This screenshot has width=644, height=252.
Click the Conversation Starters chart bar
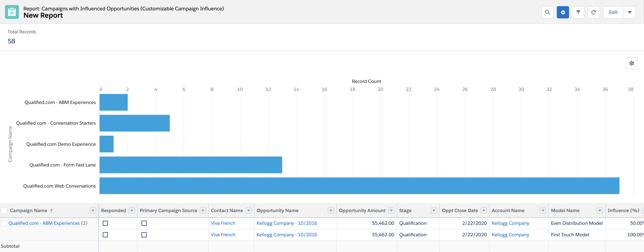(134, 123)
